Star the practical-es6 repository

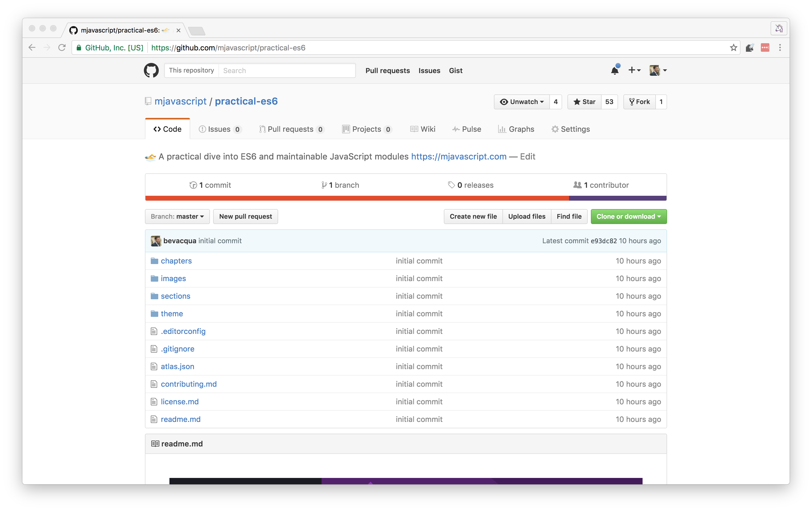(584, 102)
